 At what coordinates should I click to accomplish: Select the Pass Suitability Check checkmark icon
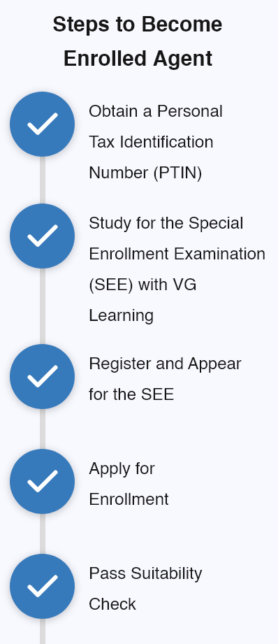[42, 586]
